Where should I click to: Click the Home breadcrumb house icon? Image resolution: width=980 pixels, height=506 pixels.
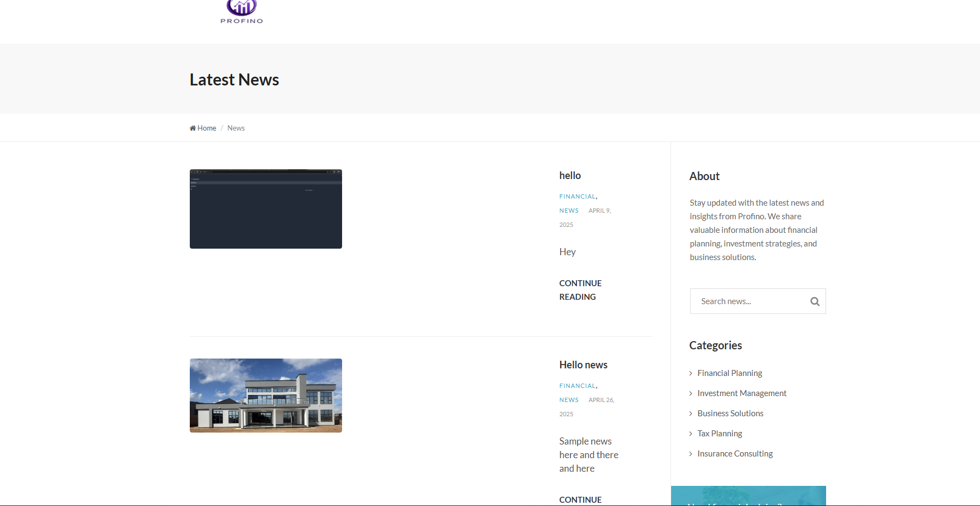coord(193,128)
